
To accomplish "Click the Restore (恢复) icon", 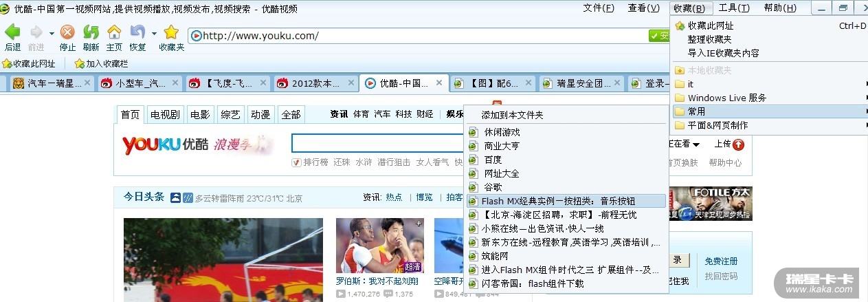I will coord(137,32).
